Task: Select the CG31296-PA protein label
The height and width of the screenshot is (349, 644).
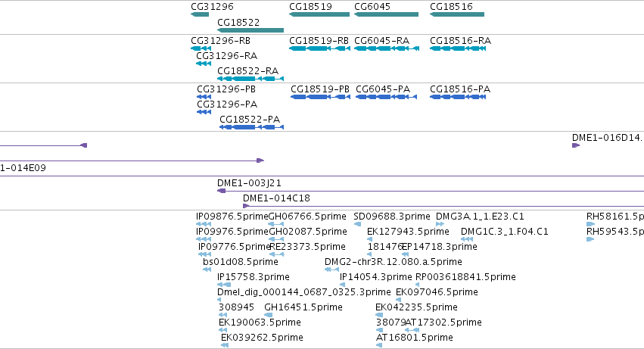Action: tap(227, 104)
